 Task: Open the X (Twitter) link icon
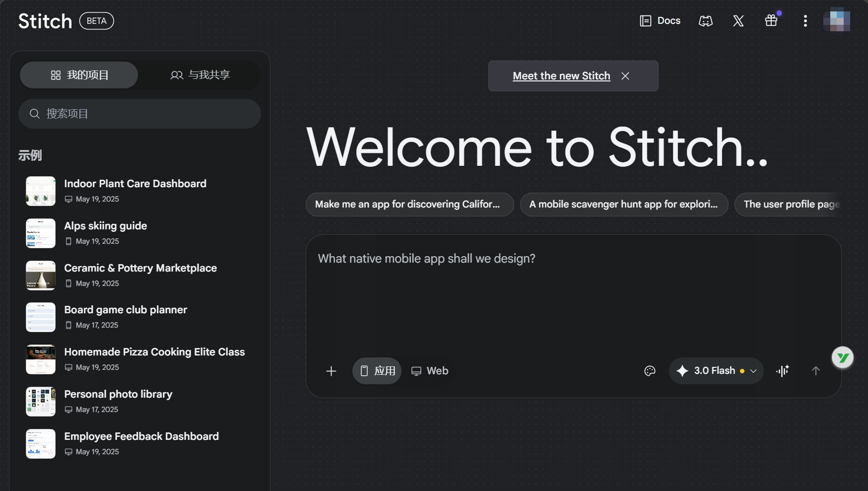pos(738,21)
